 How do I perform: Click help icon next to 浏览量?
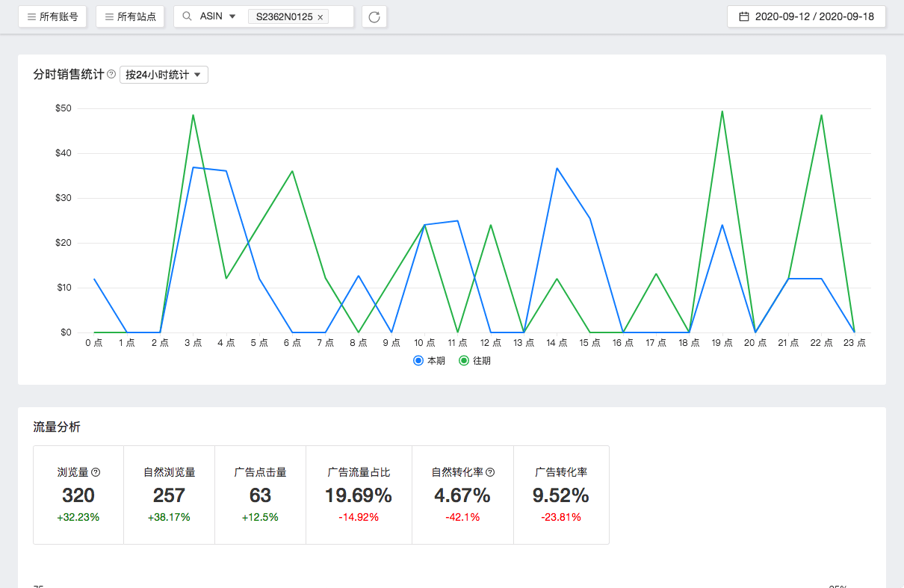[96, 472]
